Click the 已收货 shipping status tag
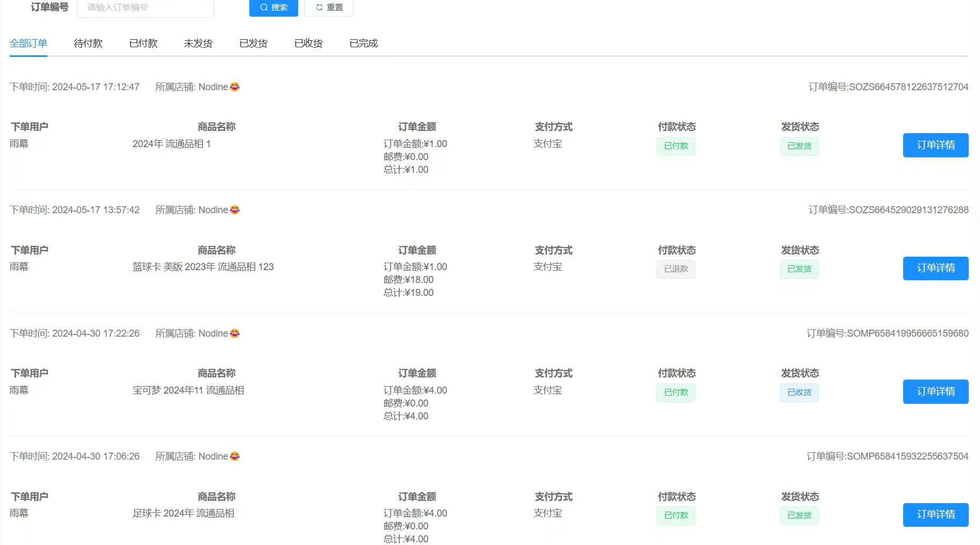The image size is (980, 545). (799, 393)
